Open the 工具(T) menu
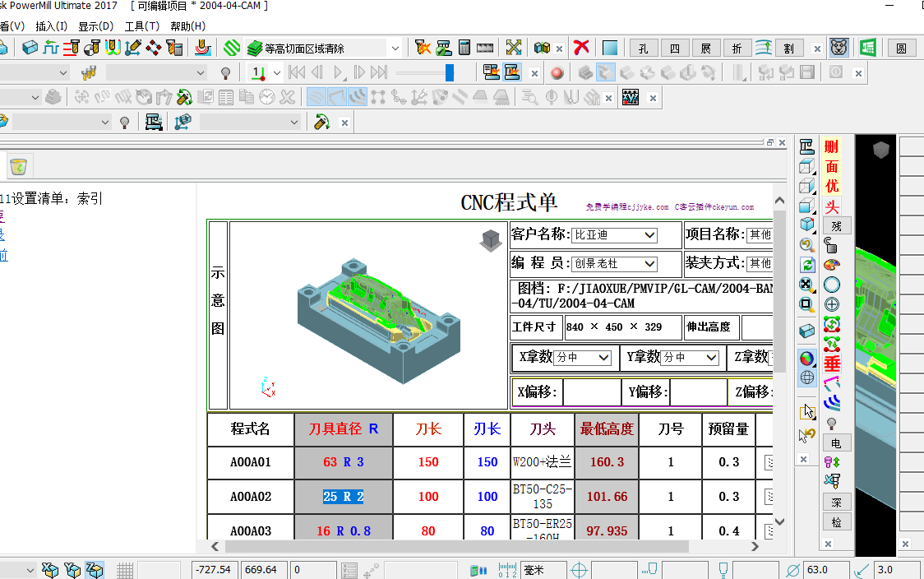The image size is (924, 579). (142, 26)
